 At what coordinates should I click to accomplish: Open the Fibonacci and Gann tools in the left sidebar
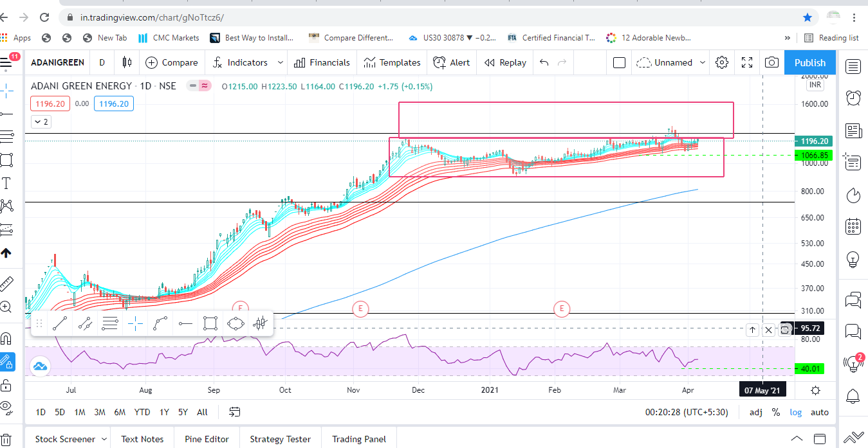6,136
